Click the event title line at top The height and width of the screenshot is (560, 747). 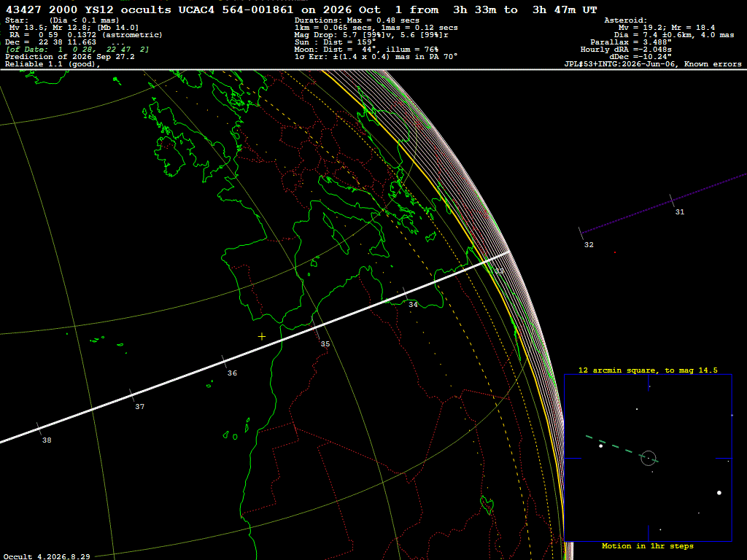click(x=301, y=9)
